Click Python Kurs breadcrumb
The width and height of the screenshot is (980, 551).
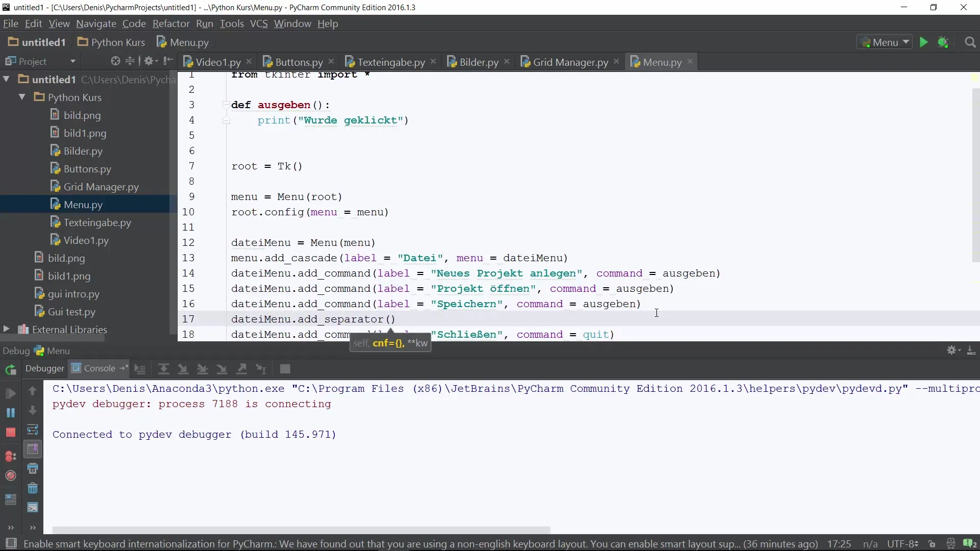click(111, 42)
